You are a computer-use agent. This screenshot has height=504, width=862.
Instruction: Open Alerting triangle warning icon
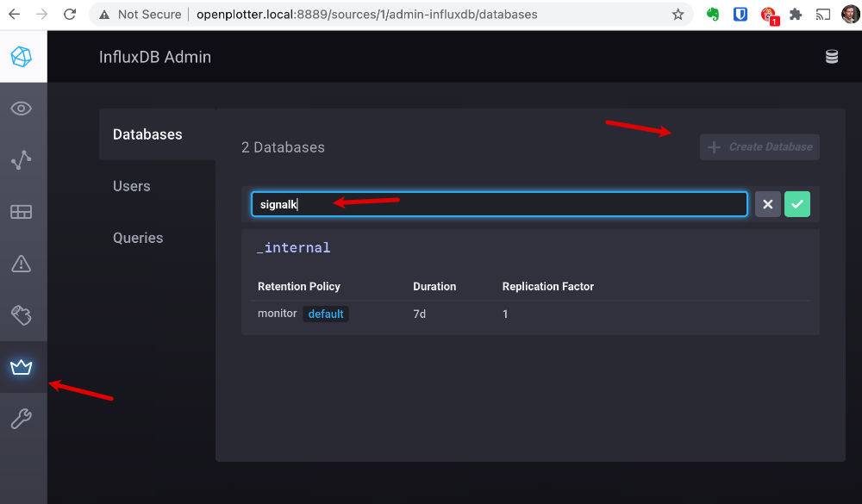21,264
